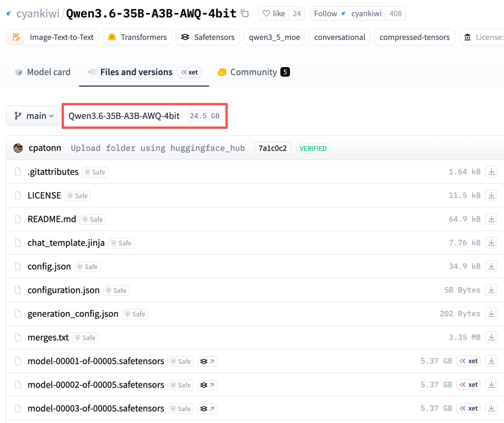Expand the main branch dropdown
504x423 pixels.
point(34,116)
